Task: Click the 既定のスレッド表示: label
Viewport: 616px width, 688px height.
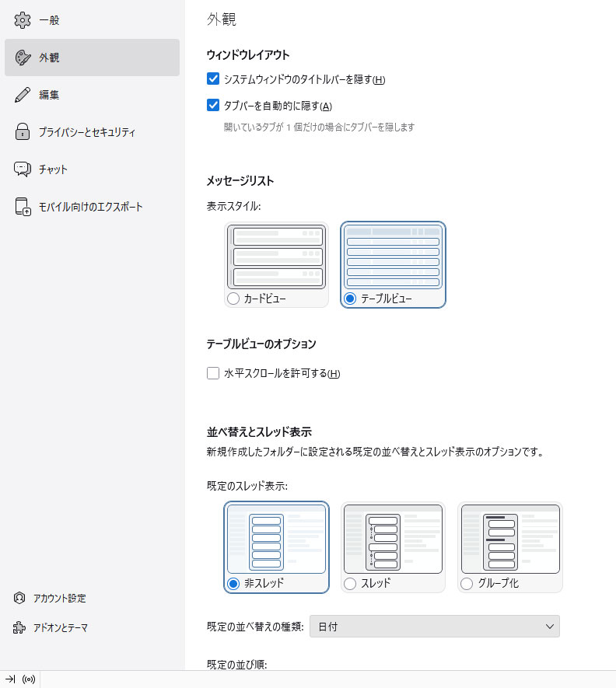Action: pos(247,486)
